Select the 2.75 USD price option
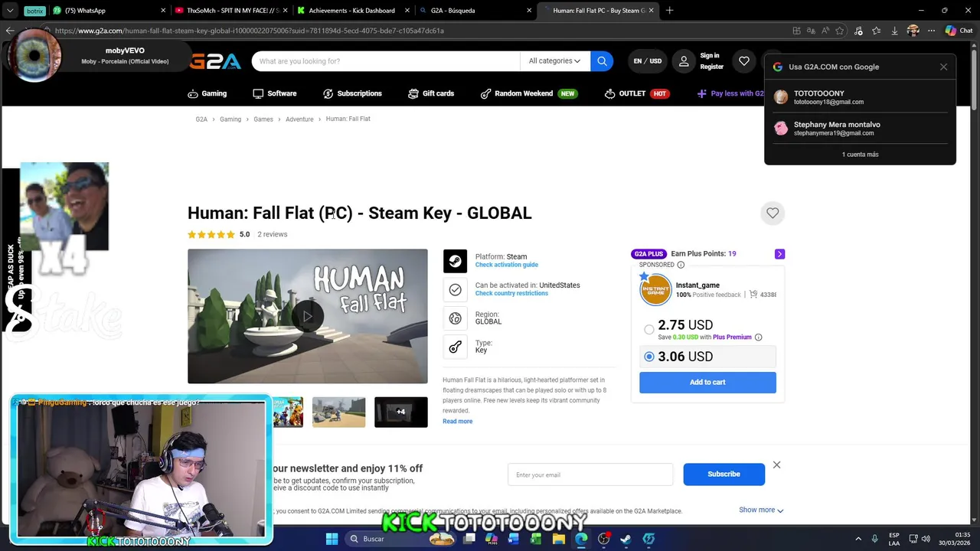Viewport: 980px width, 551px height. 649,329
